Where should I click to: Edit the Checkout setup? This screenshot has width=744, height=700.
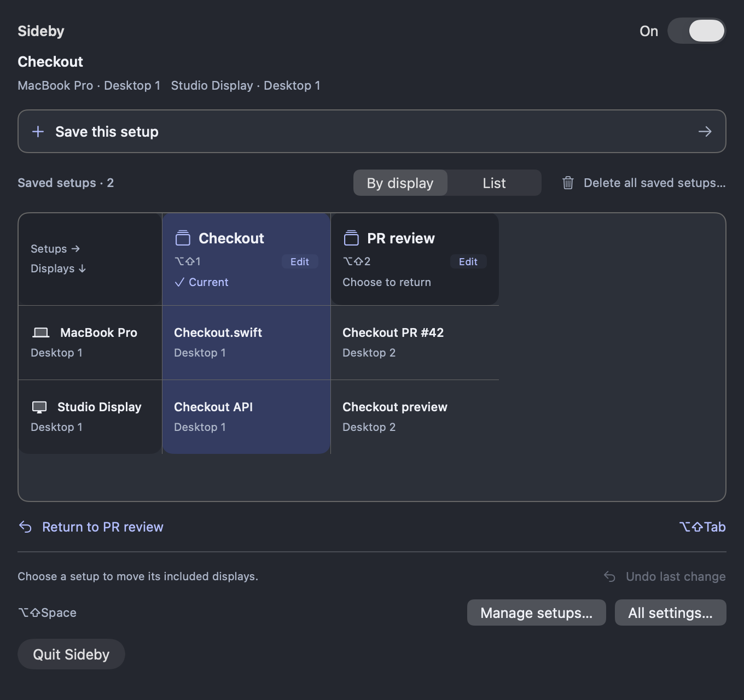click(300, 261)
